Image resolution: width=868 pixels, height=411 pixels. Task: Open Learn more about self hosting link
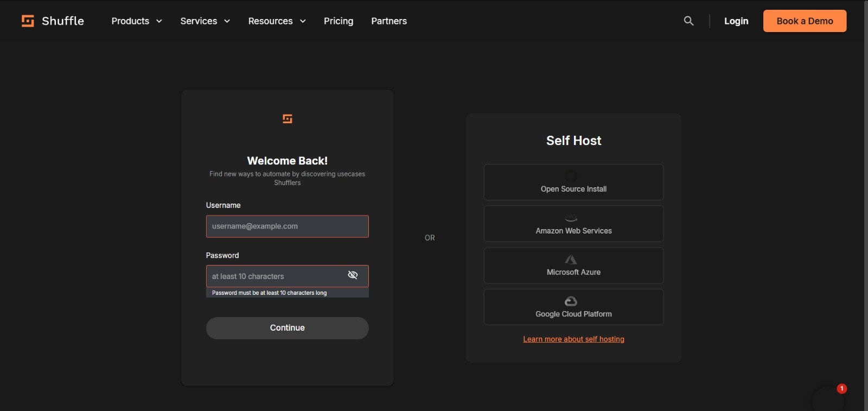point(573,339)
